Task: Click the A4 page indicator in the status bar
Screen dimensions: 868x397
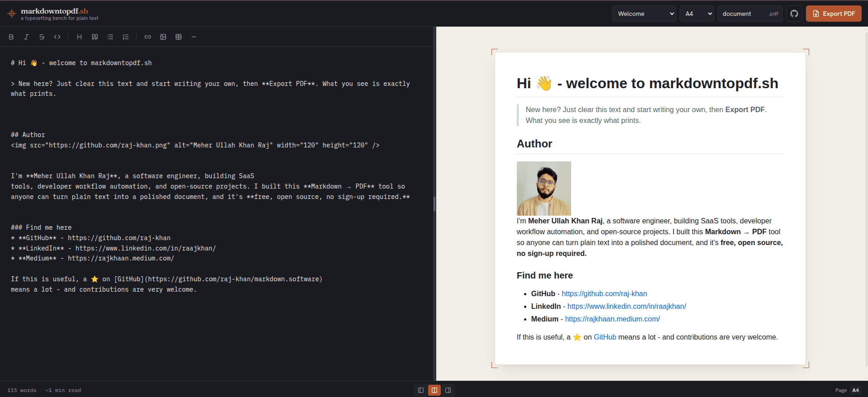Action: pyautogui.click(x=855, y=390)
